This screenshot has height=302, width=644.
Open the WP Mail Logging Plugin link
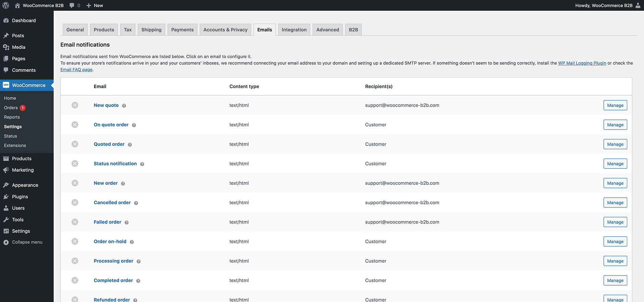pos(582,63)
